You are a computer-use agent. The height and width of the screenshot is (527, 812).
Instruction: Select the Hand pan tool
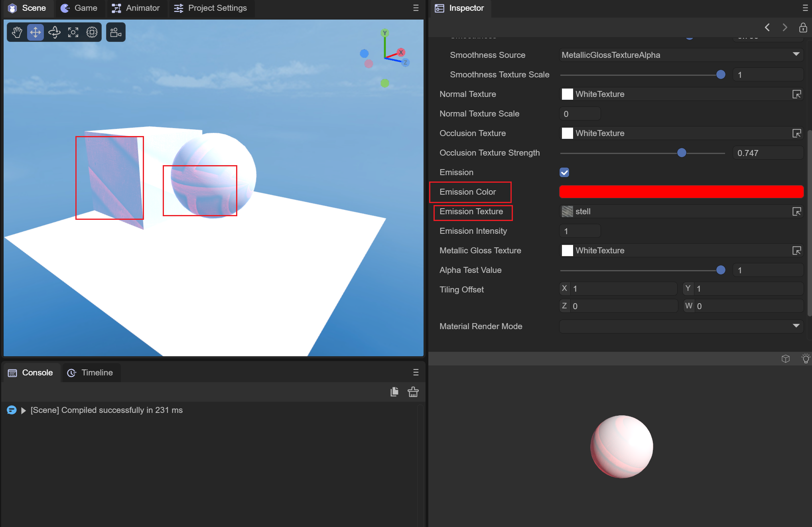(17, 32)
